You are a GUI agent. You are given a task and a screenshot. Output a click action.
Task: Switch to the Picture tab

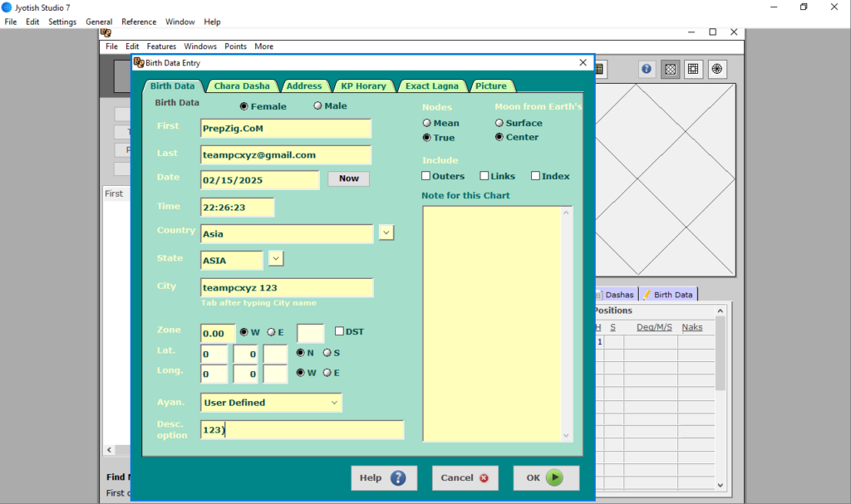point(490,86)
